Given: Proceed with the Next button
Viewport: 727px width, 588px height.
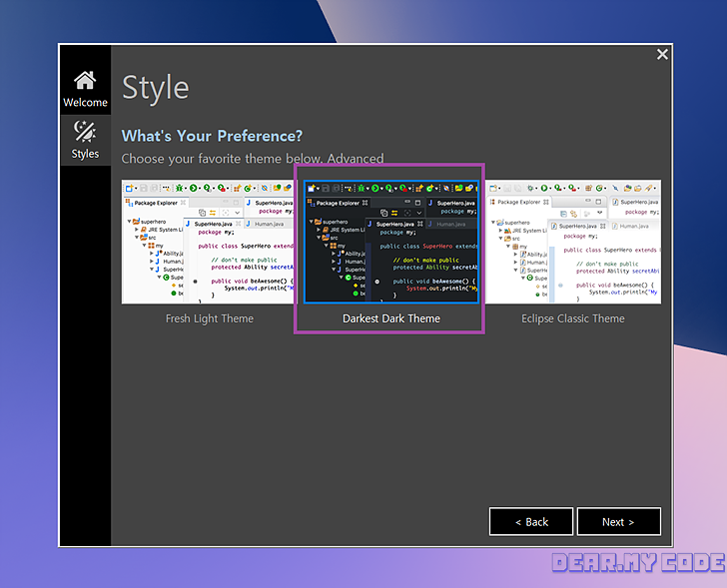Looking at the screenshot, I should pos(619,522).
